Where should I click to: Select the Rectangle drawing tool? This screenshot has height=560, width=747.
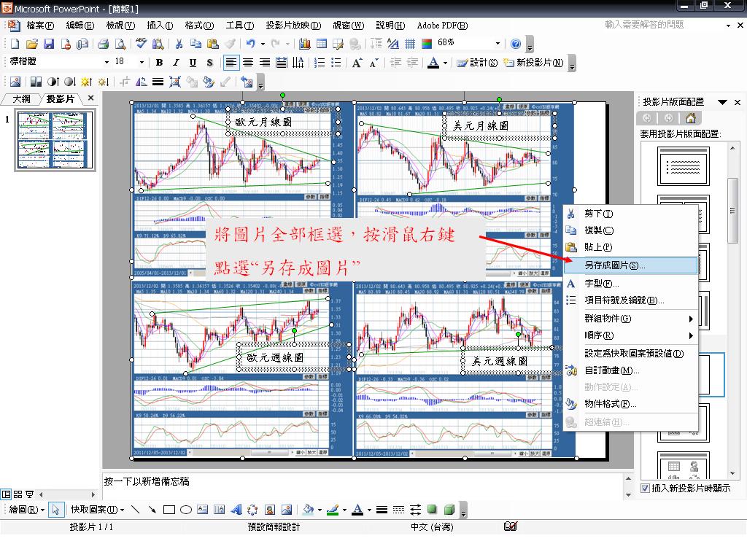click(x=169, y=510)
